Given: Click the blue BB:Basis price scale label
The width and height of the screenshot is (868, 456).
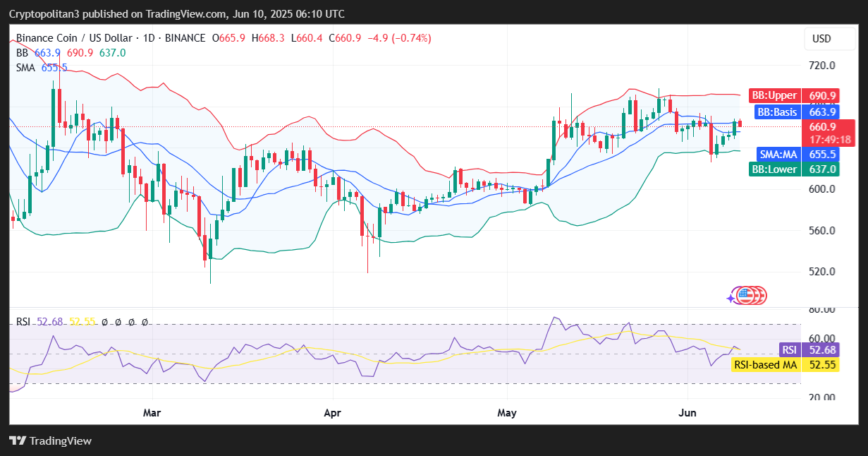Looking at the screenshot, I should [x=797, y=112].
